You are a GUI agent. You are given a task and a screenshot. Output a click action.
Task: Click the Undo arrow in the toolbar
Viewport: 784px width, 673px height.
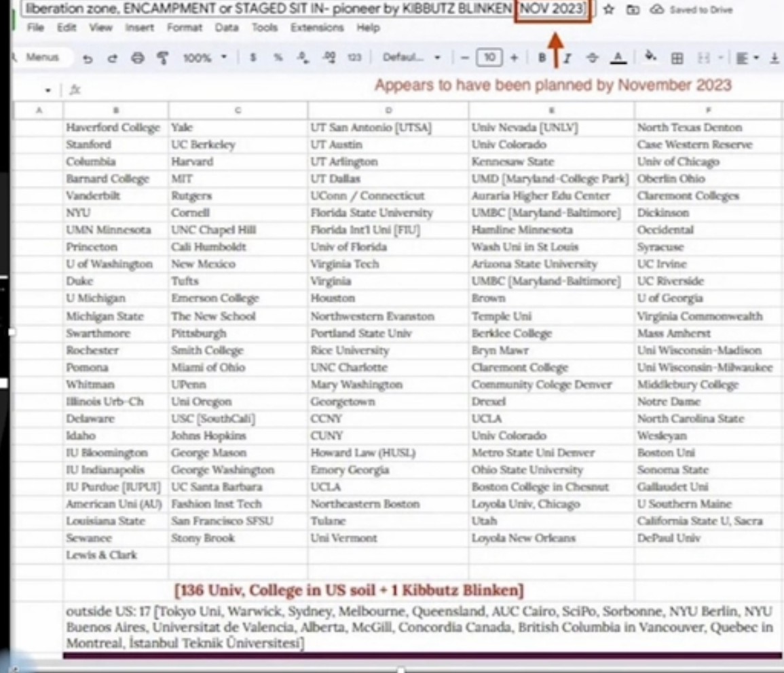pos(88,58)
